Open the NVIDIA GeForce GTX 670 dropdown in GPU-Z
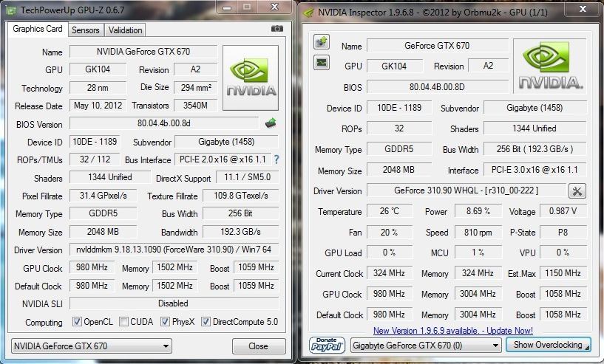Viewport: 604px width, 364px height. [x=92, y=346]
